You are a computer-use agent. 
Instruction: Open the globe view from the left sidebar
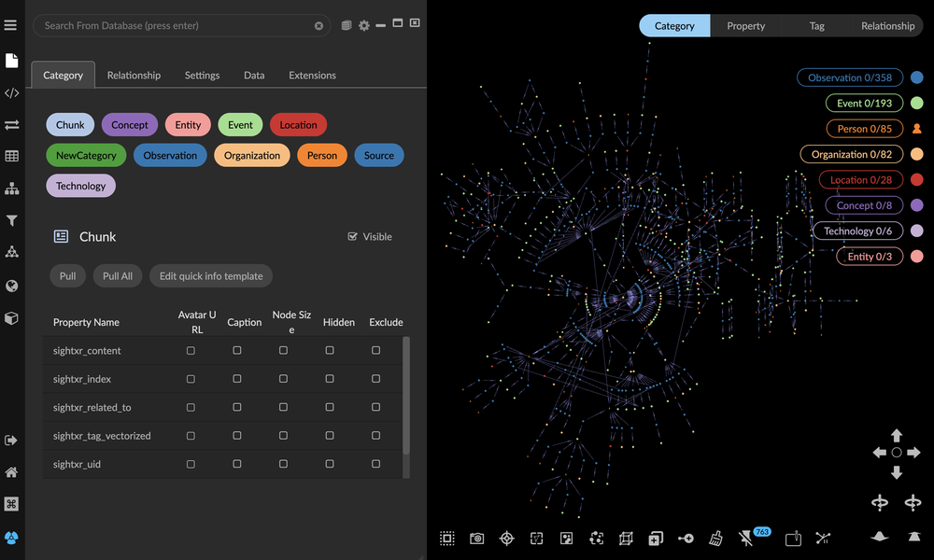[12, 286]
